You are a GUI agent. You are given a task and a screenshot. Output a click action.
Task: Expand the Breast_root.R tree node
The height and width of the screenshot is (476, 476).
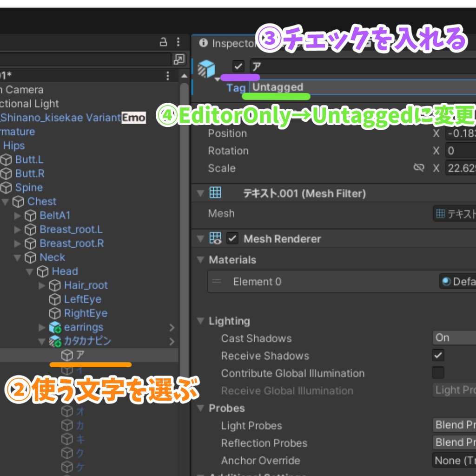click(x=18, y=244)
